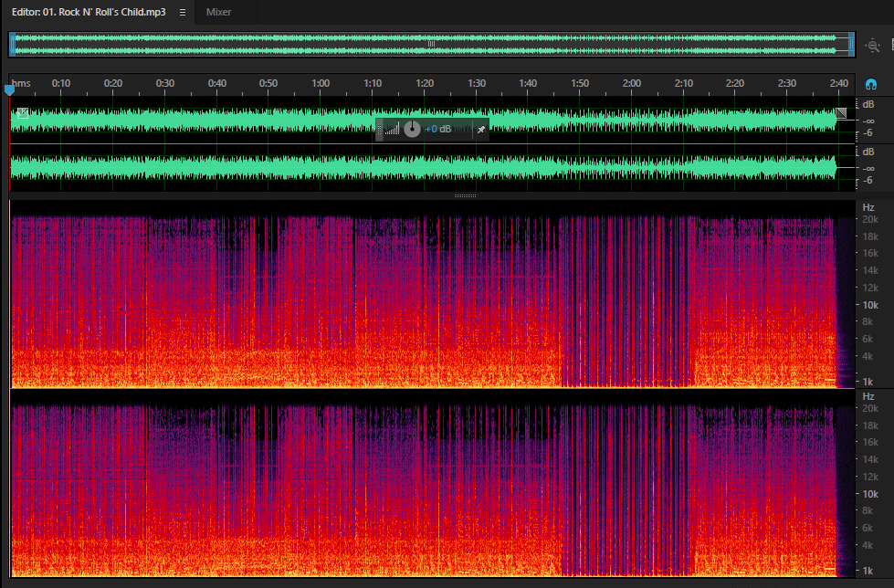Click the dB label of the top channel
This screenshot has width=894, height=588.
click(x=868, y=104)
